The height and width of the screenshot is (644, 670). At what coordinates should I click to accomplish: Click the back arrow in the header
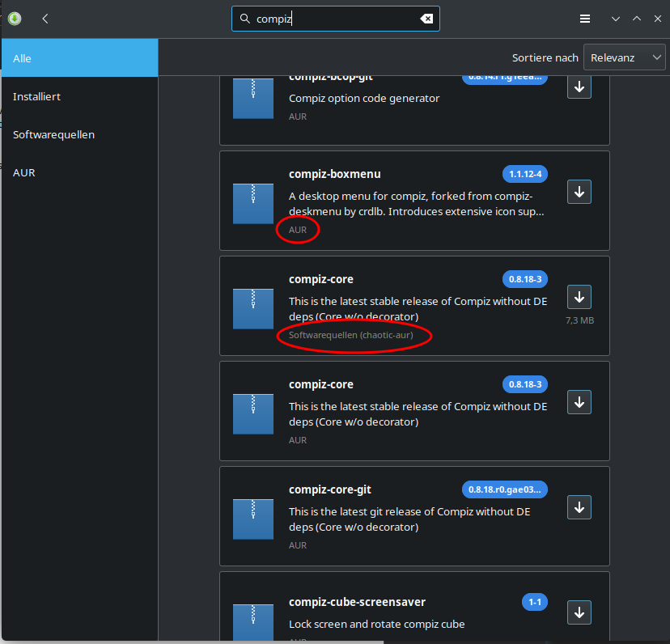[45, 19]
